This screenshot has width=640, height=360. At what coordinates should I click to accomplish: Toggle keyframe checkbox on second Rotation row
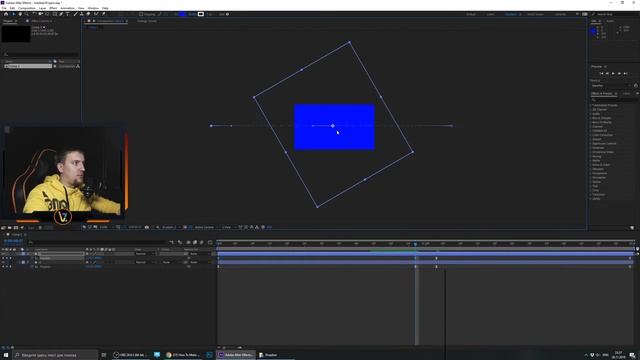7,267
